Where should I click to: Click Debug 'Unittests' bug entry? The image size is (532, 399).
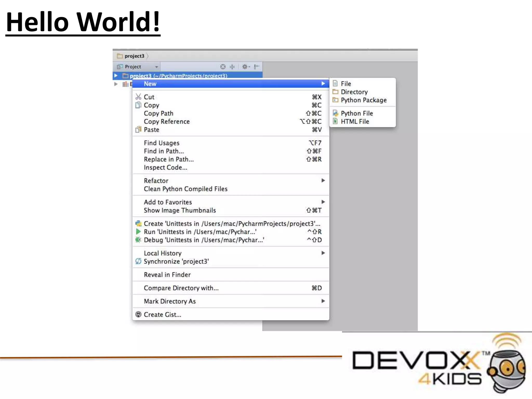click(204, 240)
